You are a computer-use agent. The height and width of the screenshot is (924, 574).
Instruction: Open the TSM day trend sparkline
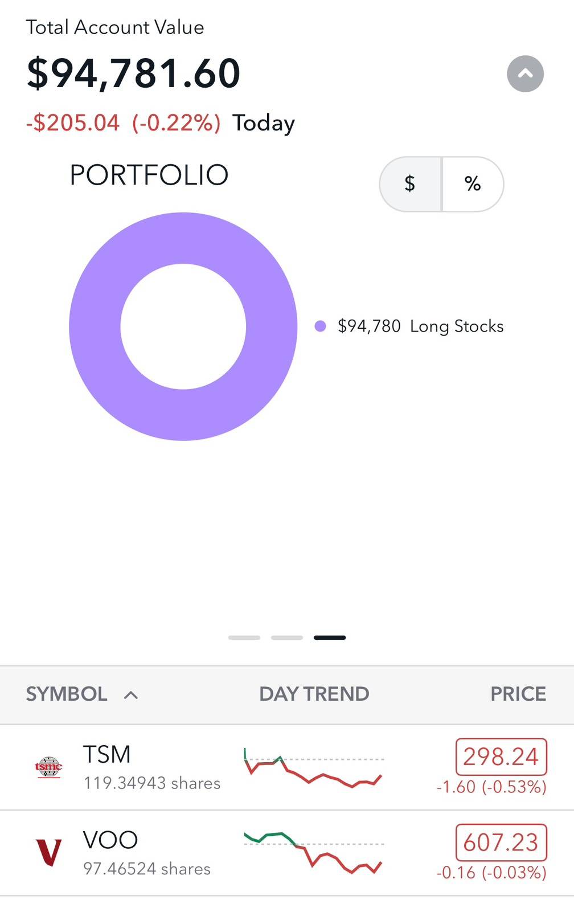pos(313,768)
